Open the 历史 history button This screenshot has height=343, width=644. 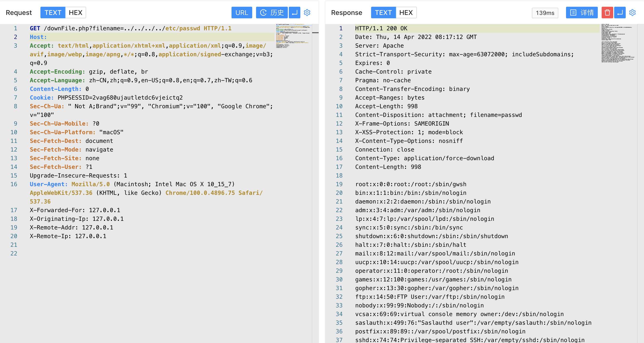pos(272,13)
